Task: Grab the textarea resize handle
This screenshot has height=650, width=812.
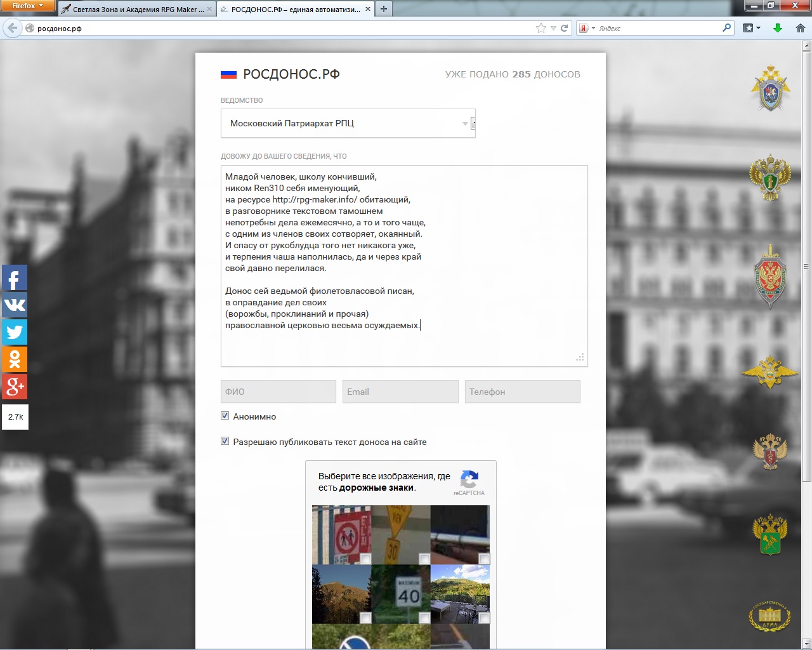Action: point(580,358)
